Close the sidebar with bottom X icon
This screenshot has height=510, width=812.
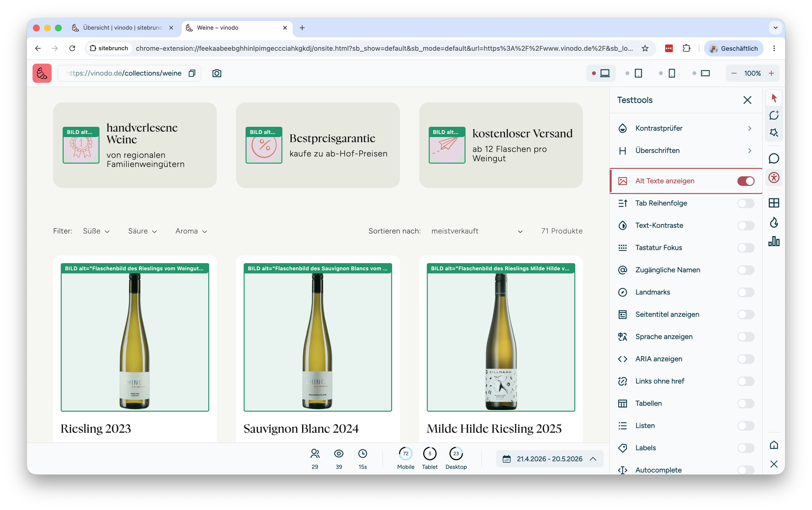(774, 464)
